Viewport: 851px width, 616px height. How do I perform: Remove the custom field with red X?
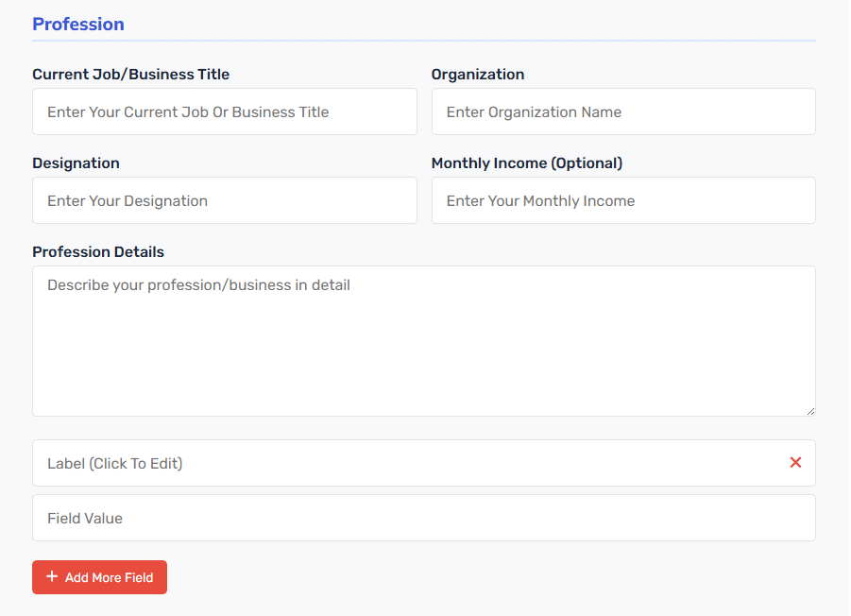[795, 462]
